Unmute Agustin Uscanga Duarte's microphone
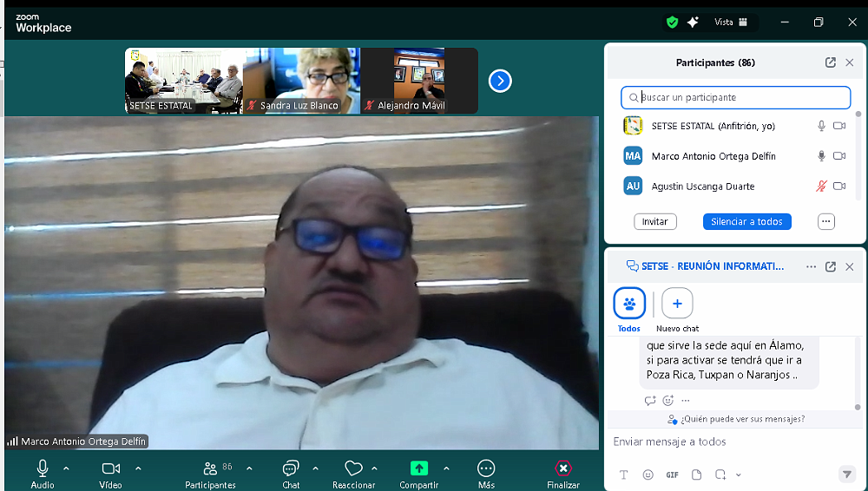The height and width of the screenshot is (491, 868). [821, 187]
